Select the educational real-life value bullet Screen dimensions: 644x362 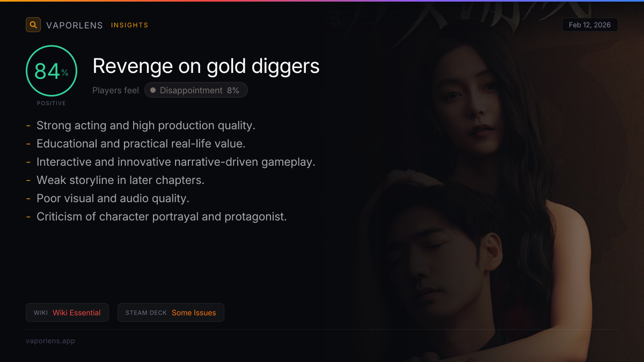[x=136, y=144]
